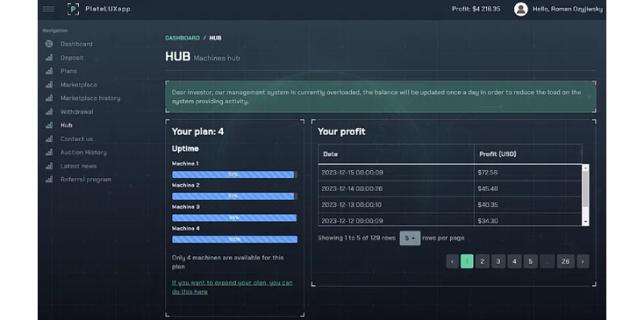Select page 1 in pagination

467,261
